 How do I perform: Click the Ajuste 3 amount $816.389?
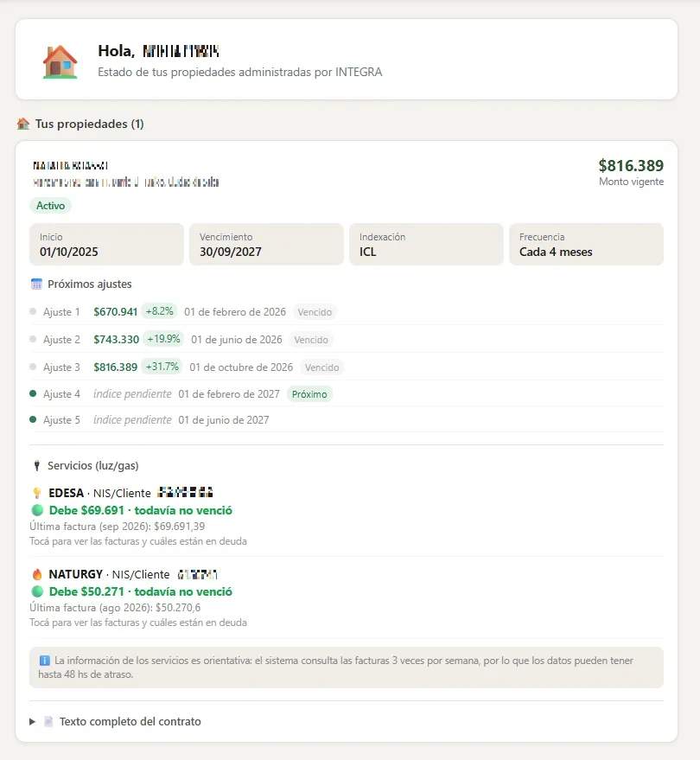(x=115, y=367)
